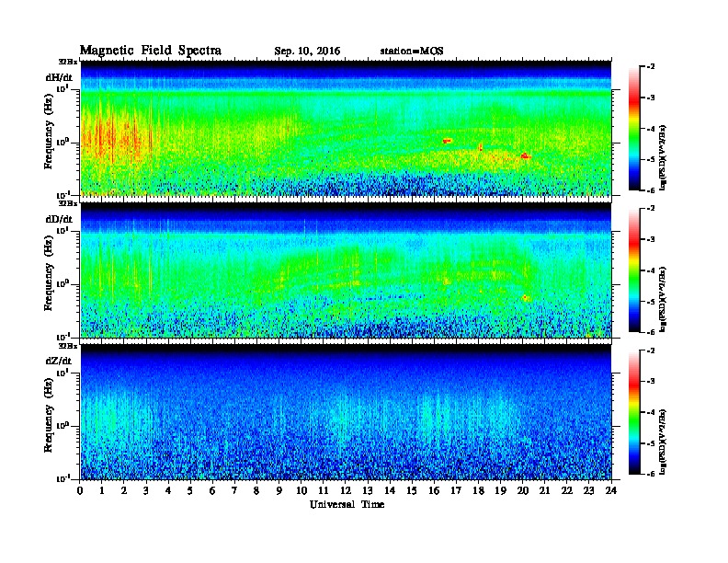The width and height of the screenshot is (728, 563).
Task: Click hour 2 tick label on time axis
Action: pyautogui.click(x=124, y=491)
